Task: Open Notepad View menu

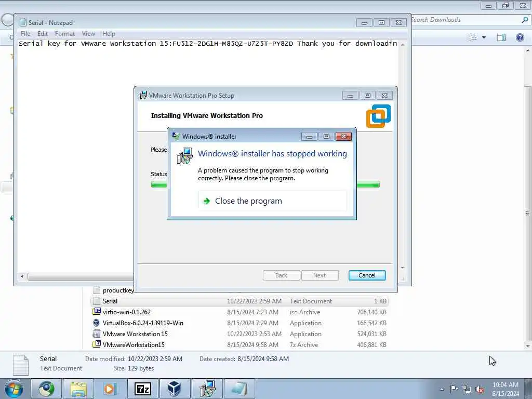Action: pyautogui.click(x=88, y=34)
